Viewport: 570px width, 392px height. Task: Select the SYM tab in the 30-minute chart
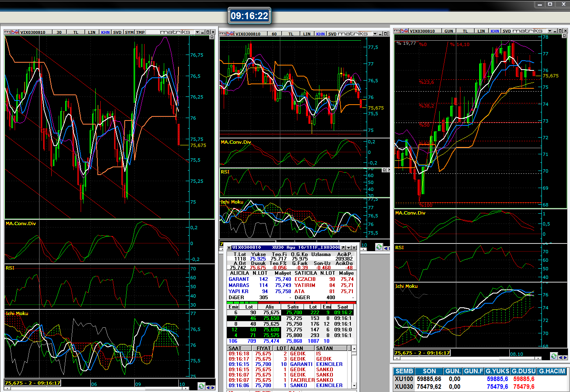[x=129, y=32]
